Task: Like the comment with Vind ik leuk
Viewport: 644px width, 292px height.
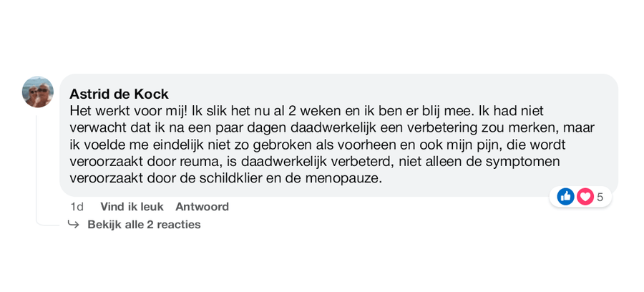Action: click(x=132, y=207)
